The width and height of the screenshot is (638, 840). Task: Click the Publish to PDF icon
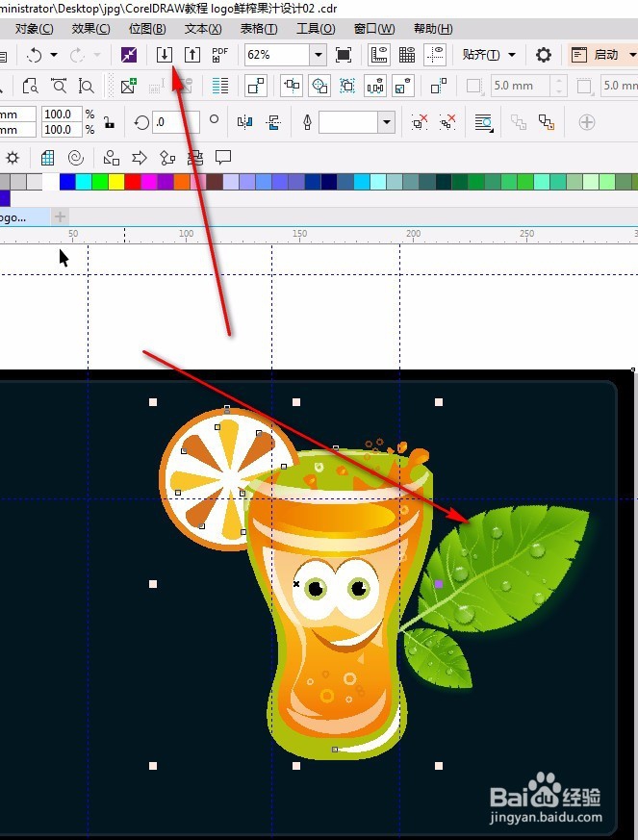tap(219, 55)
